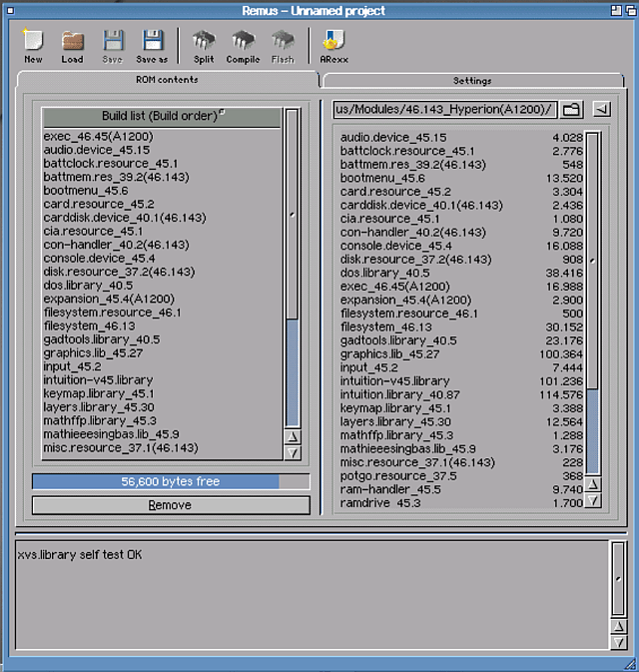This screenshot has width=639, height=672.
Task: Click the New project icon
Action: tap(33, 42)
